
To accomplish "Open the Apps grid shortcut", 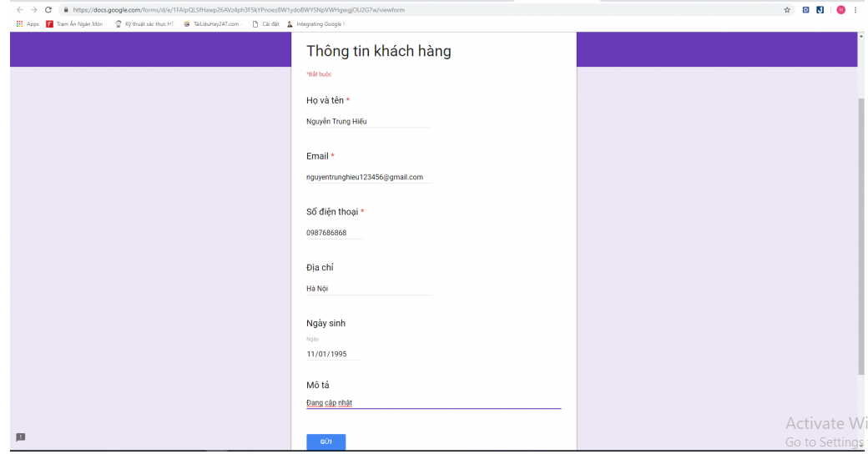I will [x=28, y=24].
